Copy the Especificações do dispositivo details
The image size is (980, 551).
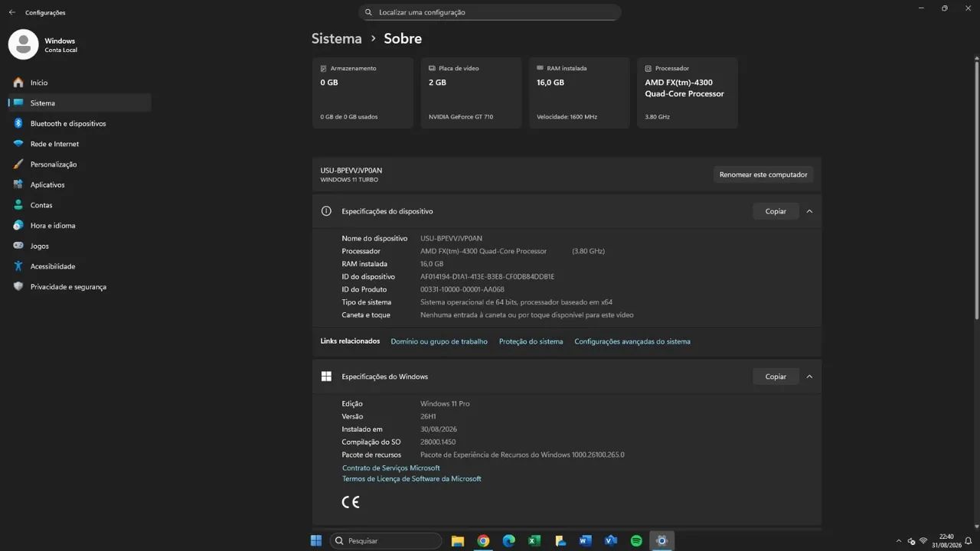(x=776, y=211)
